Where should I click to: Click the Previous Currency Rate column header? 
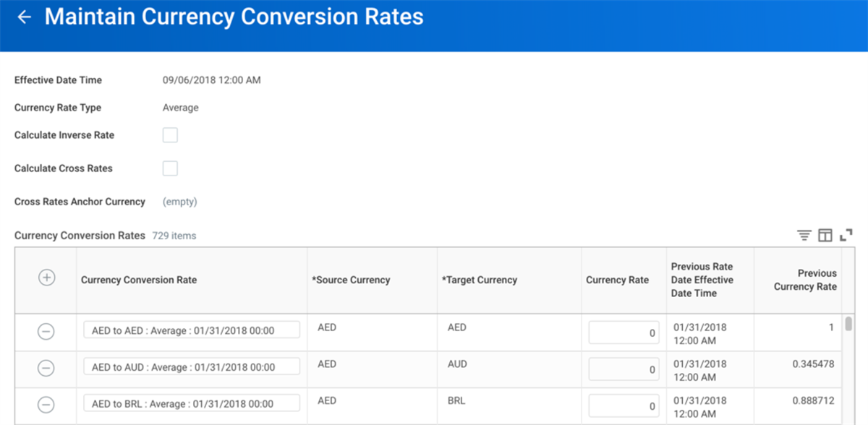click(x=805, y=280)
